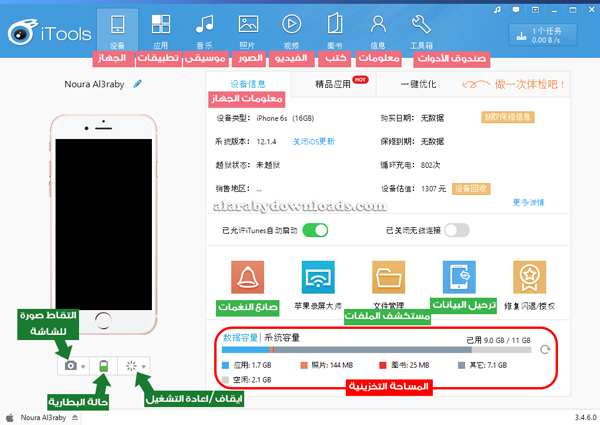The height and width of the screenshot is (425, 600).
Task: Open the Apps (应用) section
Action: coord(161,31)
